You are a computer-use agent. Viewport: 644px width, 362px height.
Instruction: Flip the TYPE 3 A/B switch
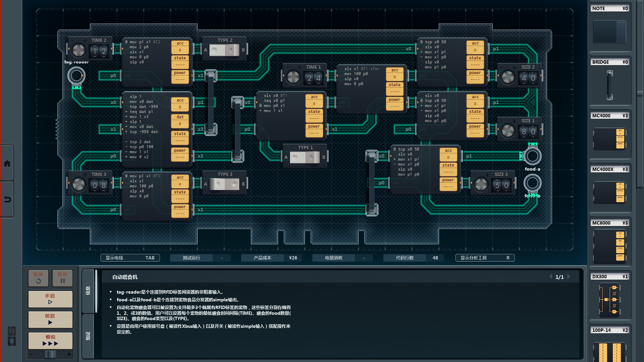[224, 184]
